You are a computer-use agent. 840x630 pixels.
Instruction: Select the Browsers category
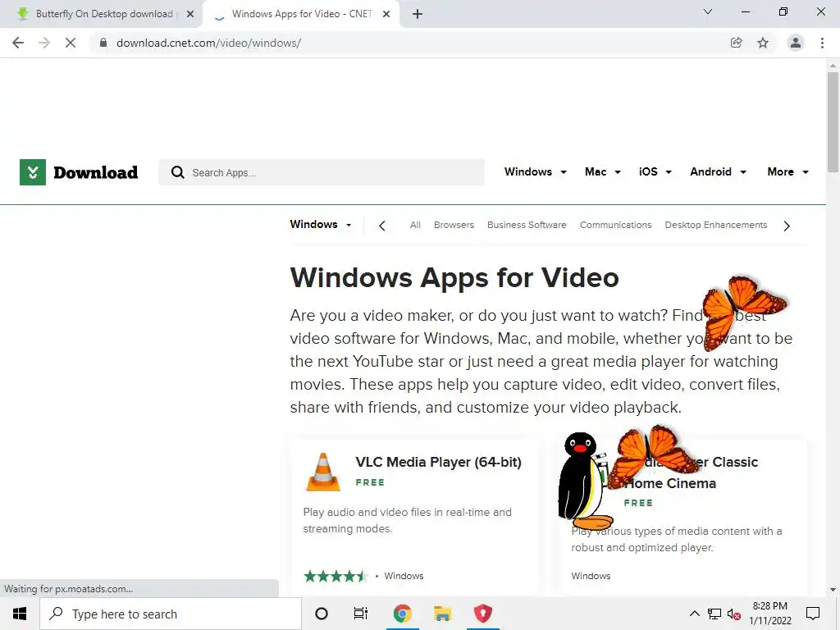(x=454, y=225)
